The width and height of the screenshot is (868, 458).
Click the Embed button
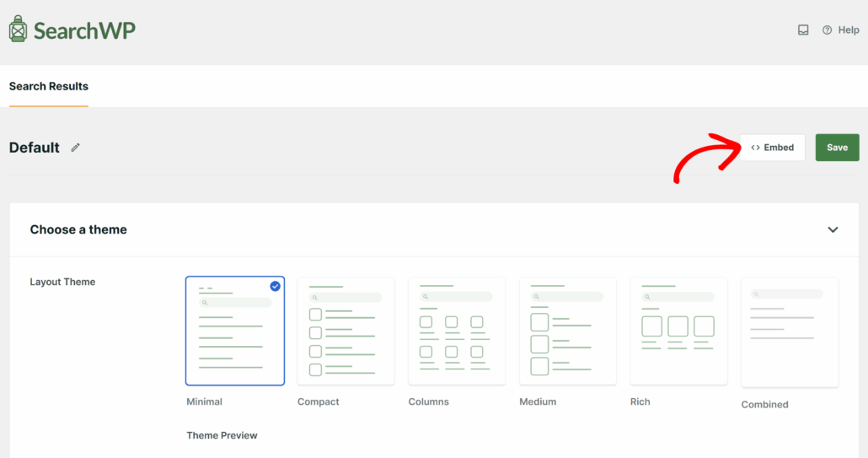click(772, 148)
